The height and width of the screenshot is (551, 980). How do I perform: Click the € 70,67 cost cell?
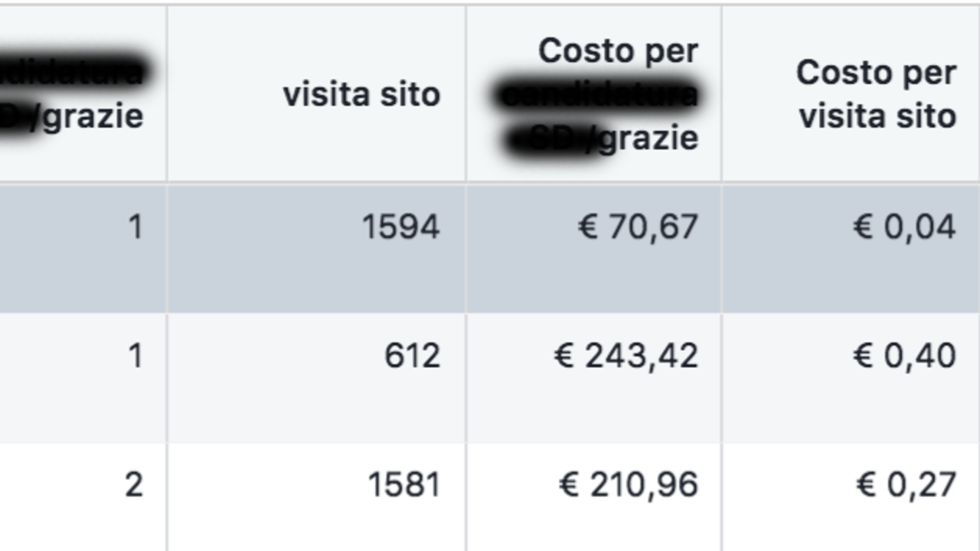click(x=638, y=227)
